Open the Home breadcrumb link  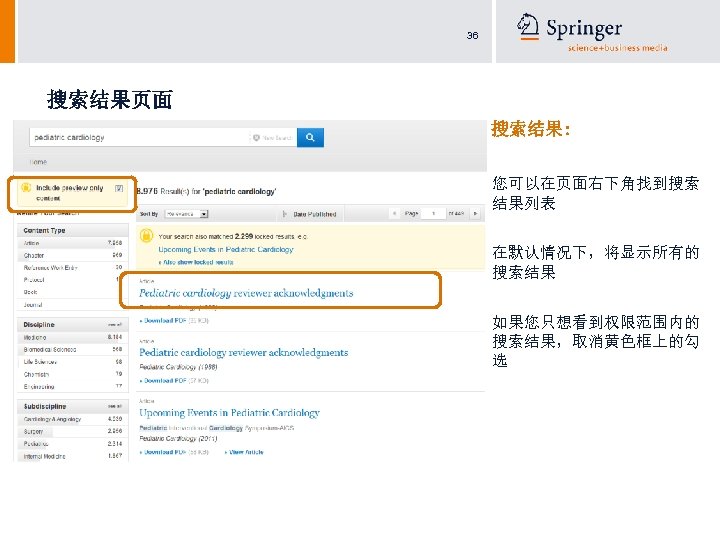[x=38, y=162]
